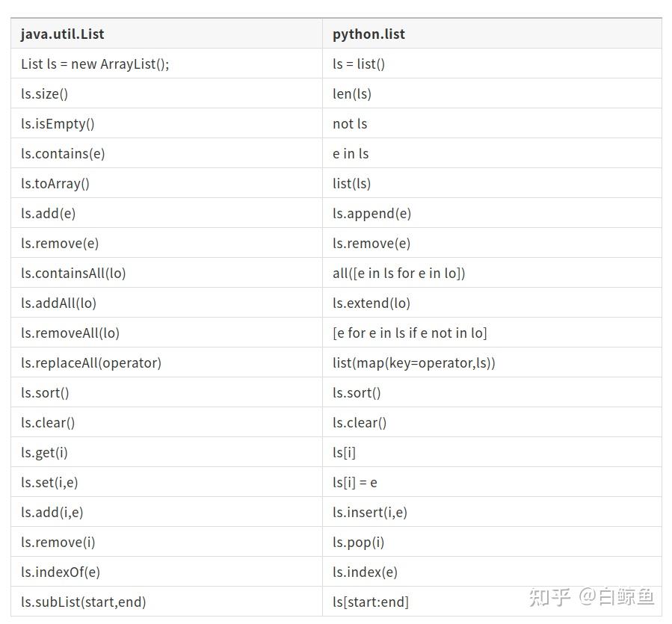The image size is (672, 624).
Task: Click the 'e in ls' cell
Action: [351, 153]
